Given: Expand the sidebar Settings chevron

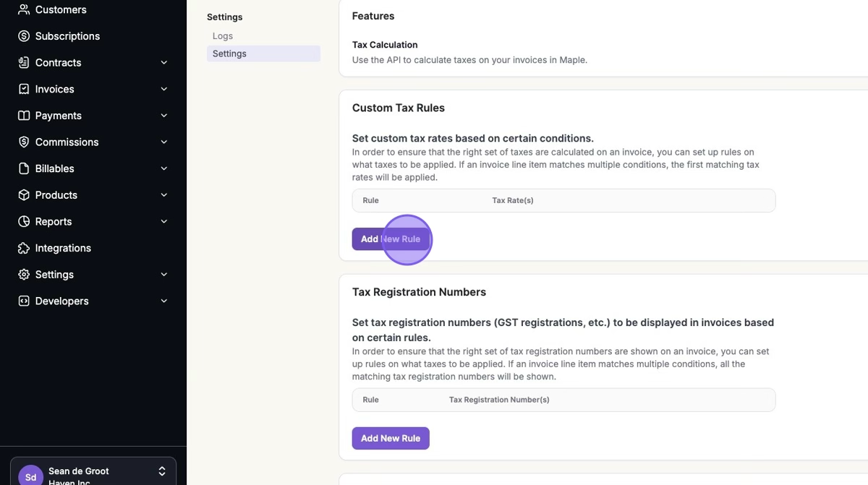Looking at the screenshot, I should (x=164, y=275).
